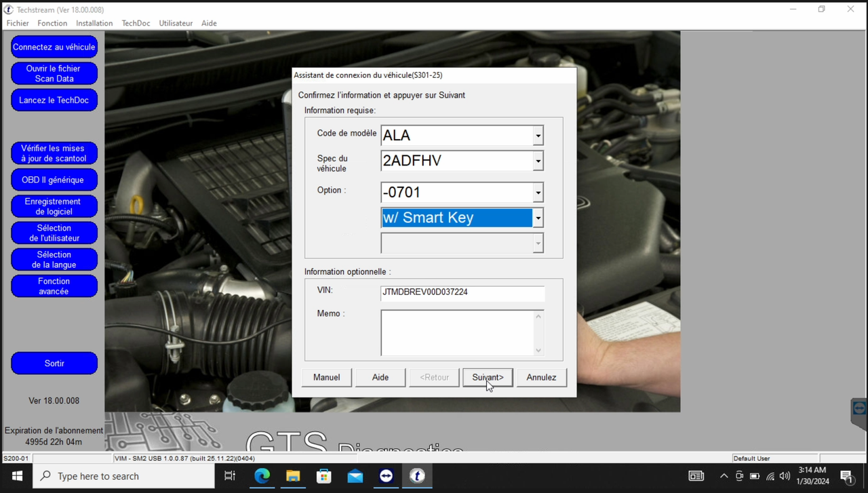Open TeamViewer from the taskbar
This screenshot has width=868, height=493.
click(x=386, y=476)
